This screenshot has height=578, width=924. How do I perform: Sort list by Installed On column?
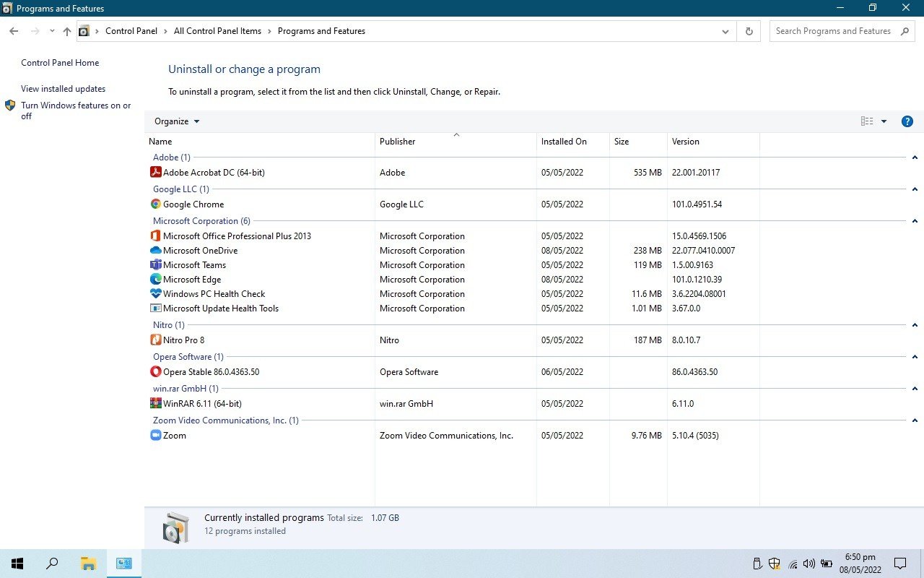pos(564,142)
